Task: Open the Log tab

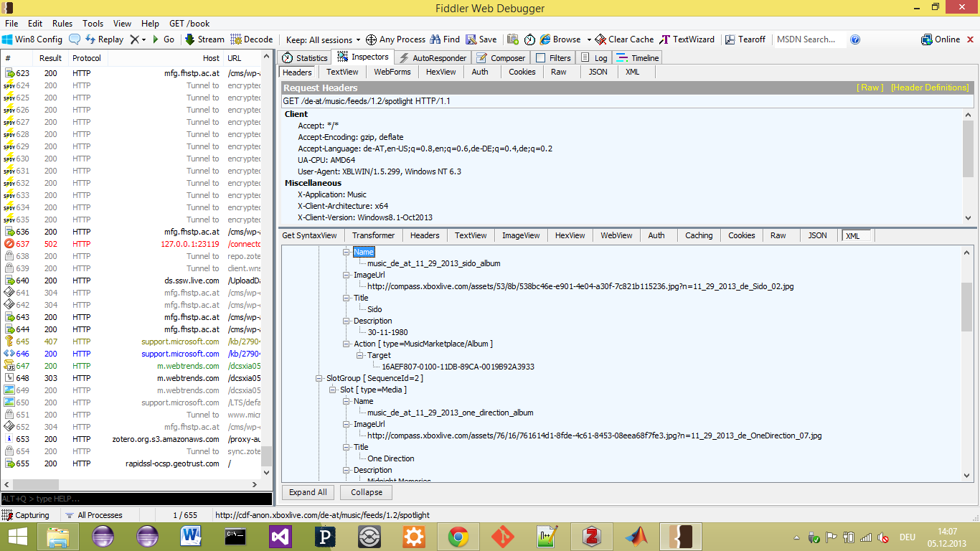Action: pyautogui.click(x=595, y=58)
